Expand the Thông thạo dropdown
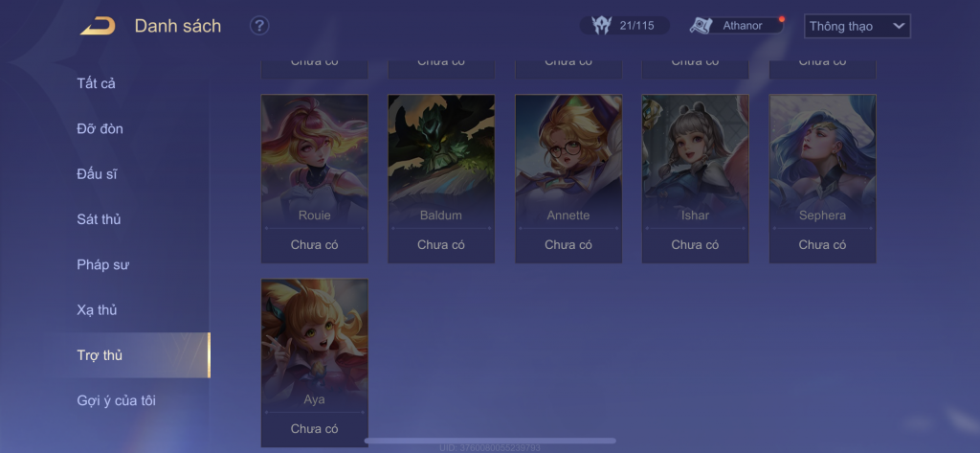Screen dimensions: 980x453 pos(857,26)
